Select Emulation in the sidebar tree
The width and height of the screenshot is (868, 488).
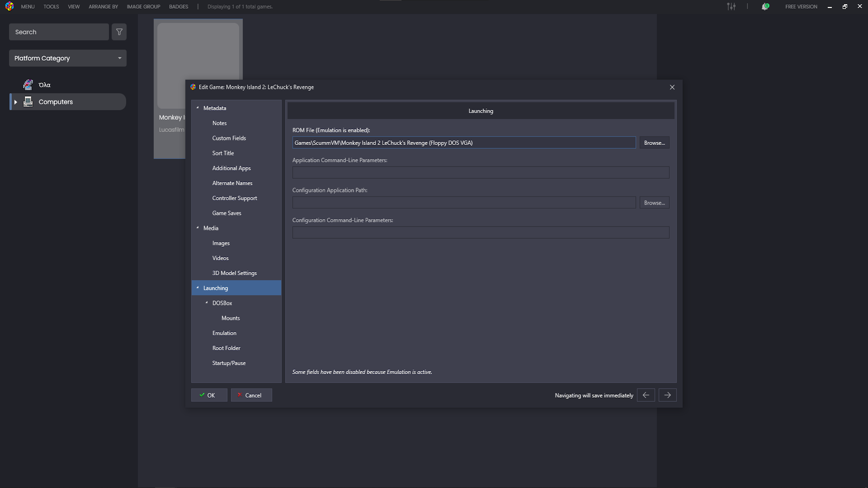224,333
